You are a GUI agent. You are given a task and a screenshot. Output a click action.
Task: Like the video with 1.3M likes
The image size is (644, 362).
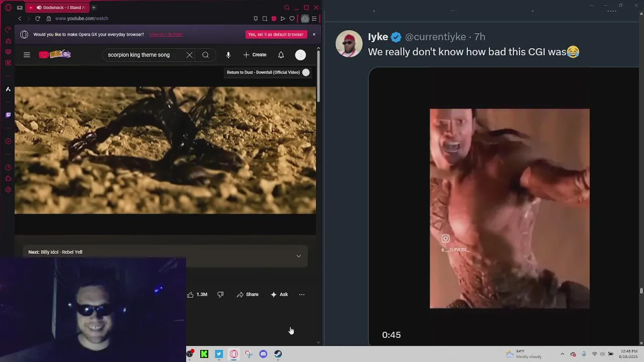pos(197,295)
